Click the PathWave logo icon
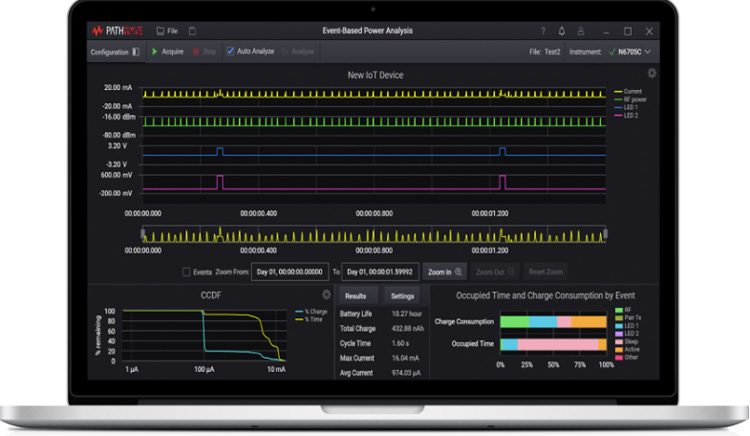This screenshot has height=436, width=750. pos(97,31)
